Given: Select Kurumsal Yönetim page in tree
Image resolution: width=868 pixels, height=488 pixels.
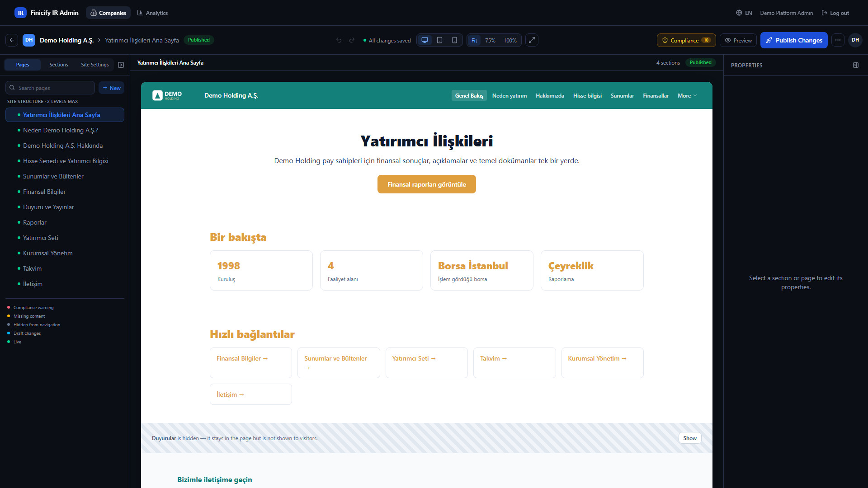Looking at the screenshot, I should [x=65, y=253].
